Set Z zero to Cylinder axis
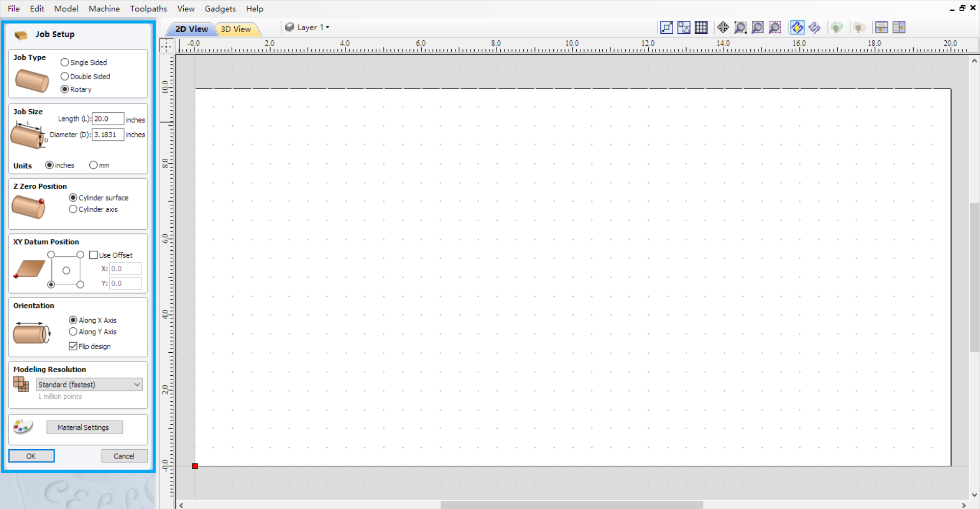 73,209
